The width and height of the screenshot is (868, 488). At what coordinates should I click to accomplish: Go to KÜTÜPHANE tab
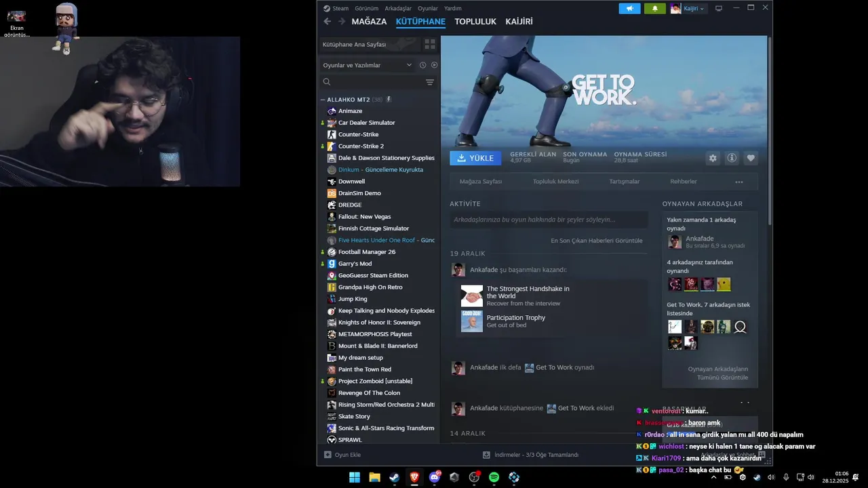[x=420, y=22]
